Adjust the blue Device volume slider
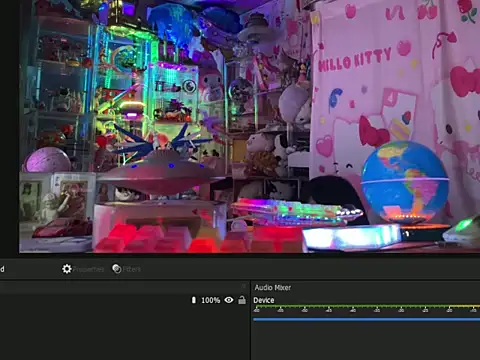Screen dimensions: 480x360 tap(366, 319)
